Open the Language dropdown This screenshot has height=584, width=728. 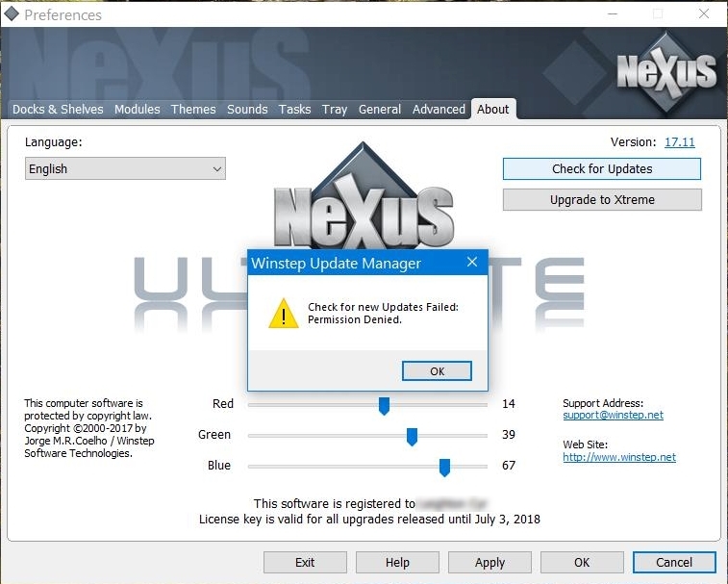[x=125, y=169]
